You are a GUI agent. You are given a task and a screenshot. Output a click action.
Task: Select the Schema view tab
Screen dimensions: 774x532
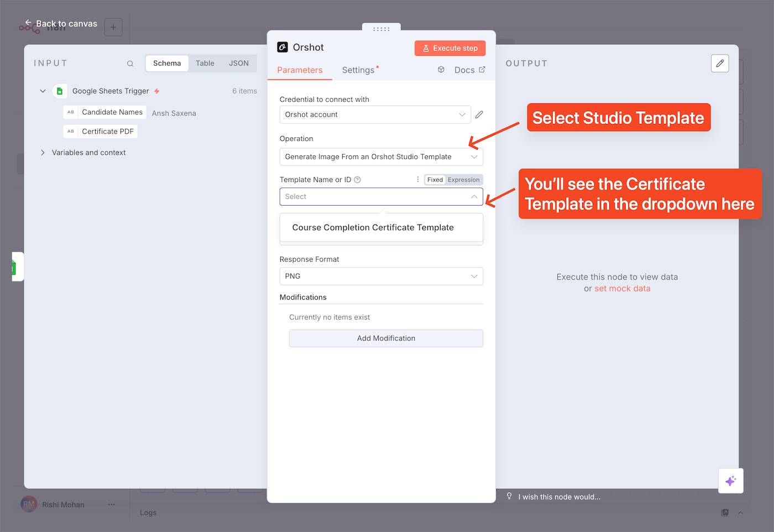(x=167, y=64)
